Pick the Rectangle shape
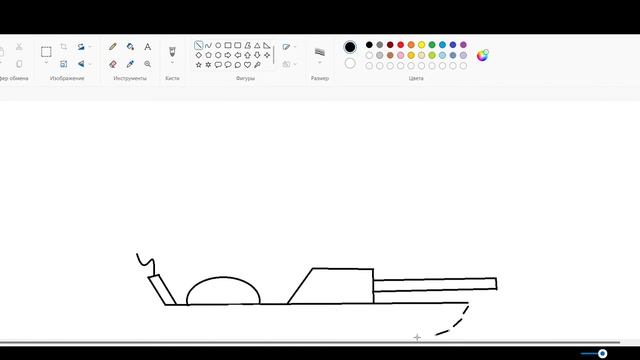The width and height of the screenshot is (640, 360). pyautogui.click(x=228, y=45)
